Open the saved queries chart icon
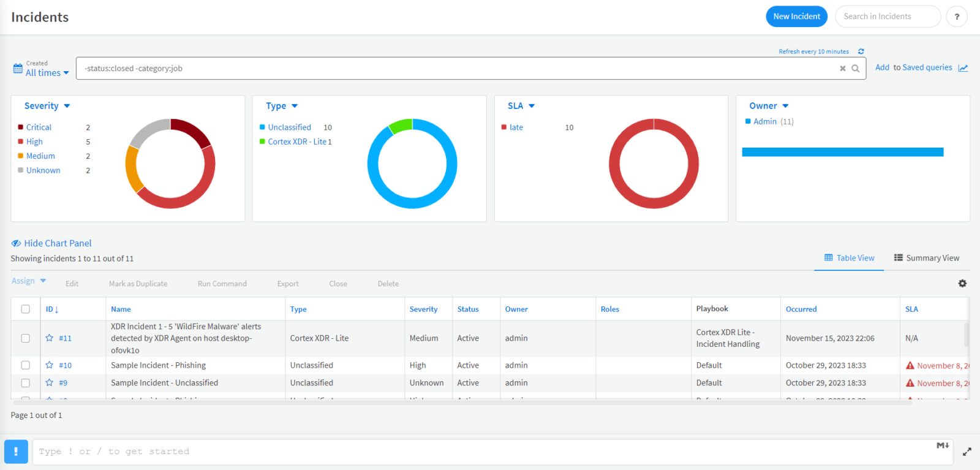The image size is (980, 470). coord(963,68)
